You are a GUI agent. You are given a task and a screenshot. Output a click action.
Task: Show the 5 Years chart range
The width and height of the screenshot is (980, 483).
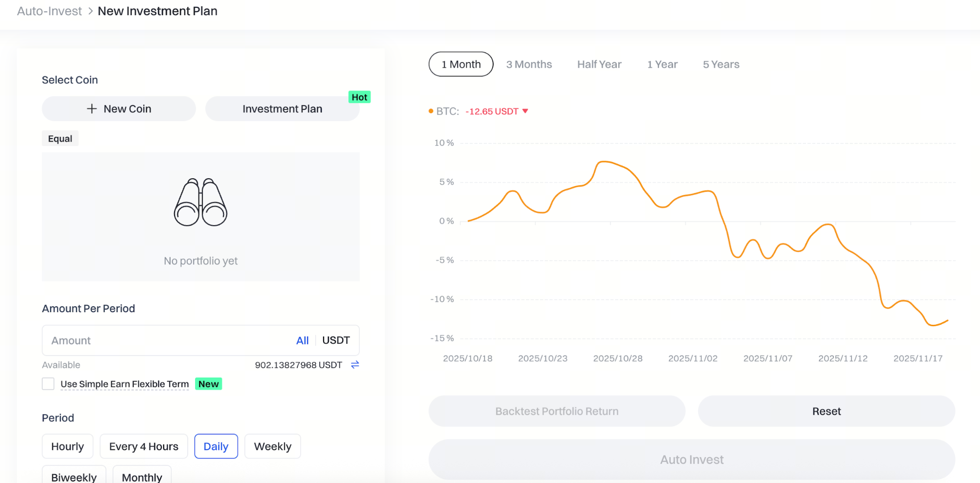click(721, 64)
